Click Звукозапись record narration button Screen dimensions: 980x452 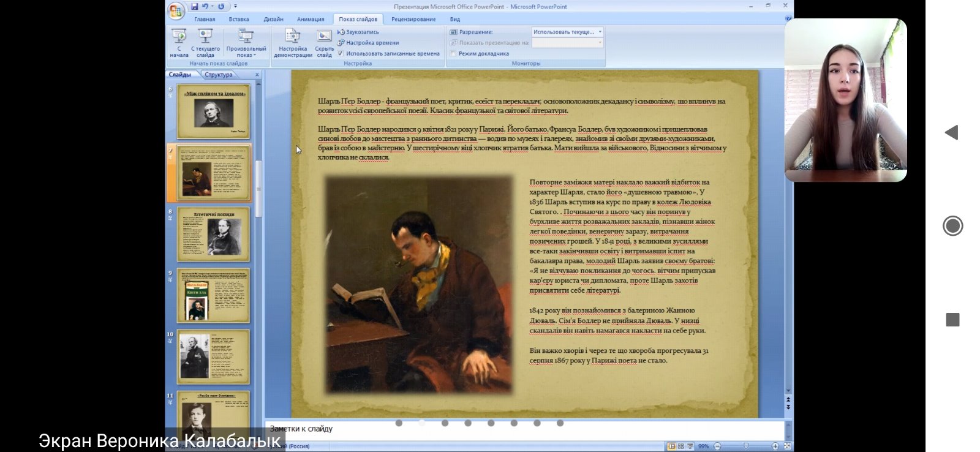(358, 32)
